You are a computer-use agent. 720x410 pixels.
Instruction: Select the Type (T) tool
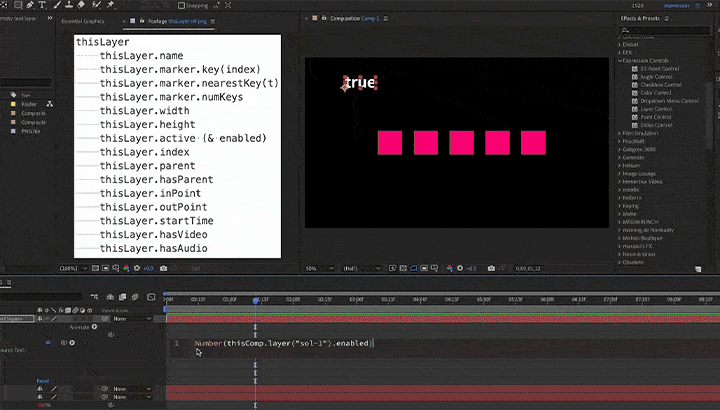point(42,5)
